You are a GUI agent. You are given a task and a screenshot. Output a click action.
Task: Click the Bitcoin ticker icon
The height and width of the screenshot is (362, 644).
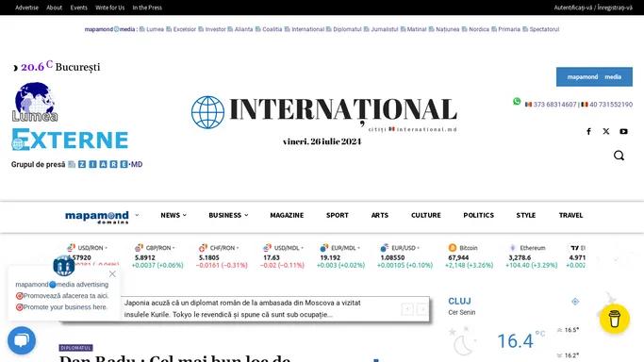point(453,248)
